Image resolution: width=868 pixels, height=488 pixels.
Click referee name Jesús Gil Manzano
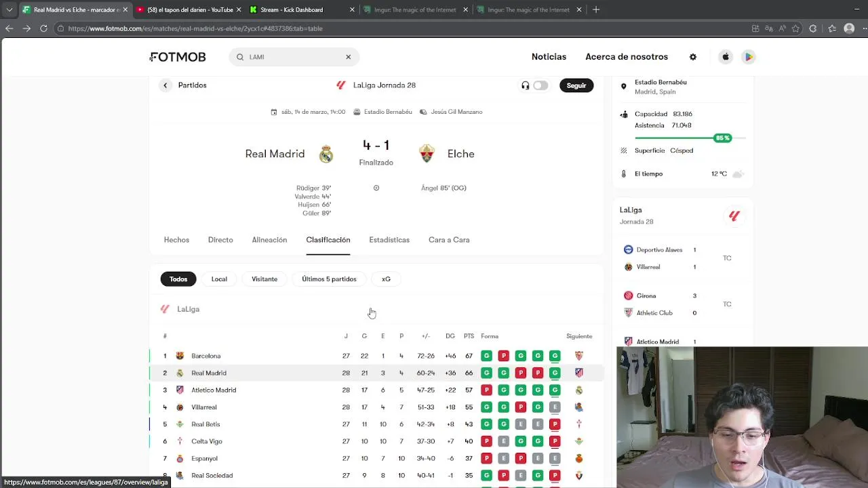pyautogui.click(x=456, y=112)
